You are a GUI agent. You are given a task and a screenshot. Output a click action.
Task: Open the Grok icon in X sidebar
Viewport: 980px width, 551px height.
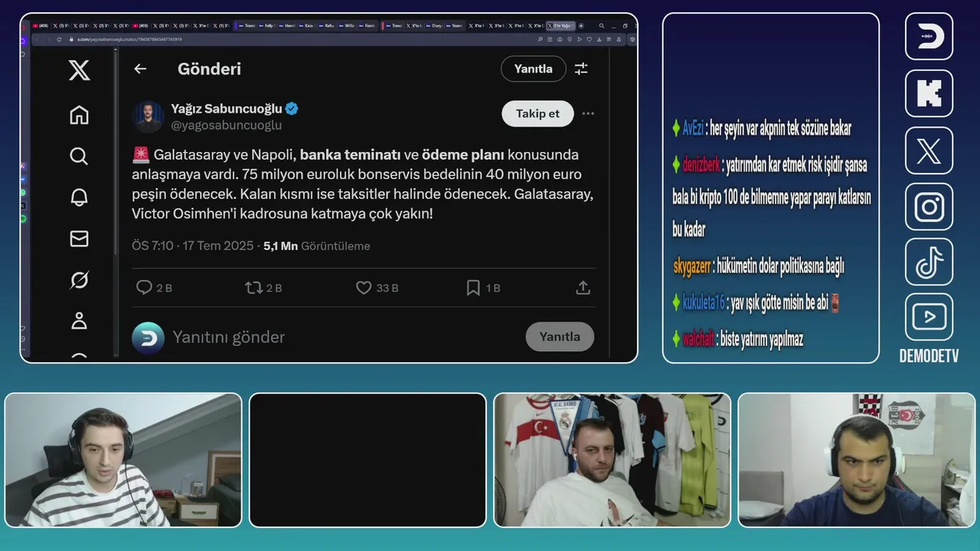pyautogui.click(x=79, y=280)
